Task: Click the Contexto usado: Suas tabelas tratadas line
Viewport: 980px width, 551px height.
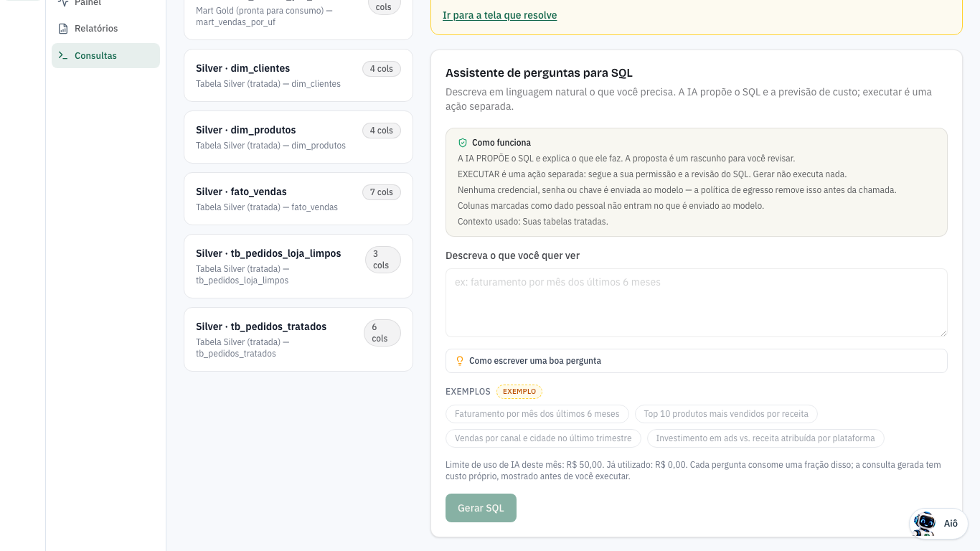Action: coord(533,222)
